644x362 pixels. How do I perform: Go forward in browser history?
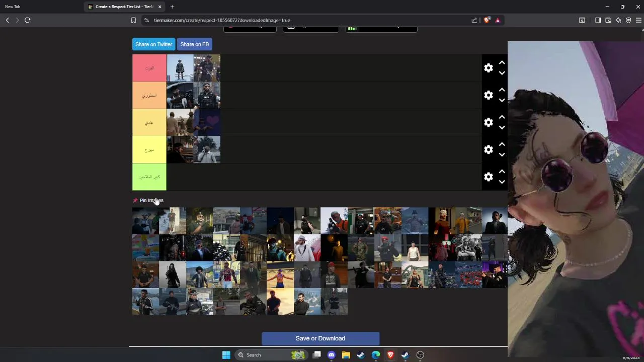pos(17,20)
